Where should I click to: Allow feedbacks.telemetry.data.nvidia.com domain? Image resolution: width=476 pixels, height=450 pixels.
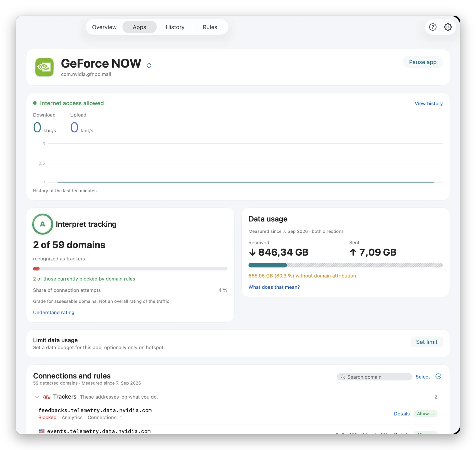(x=425, y=414)
